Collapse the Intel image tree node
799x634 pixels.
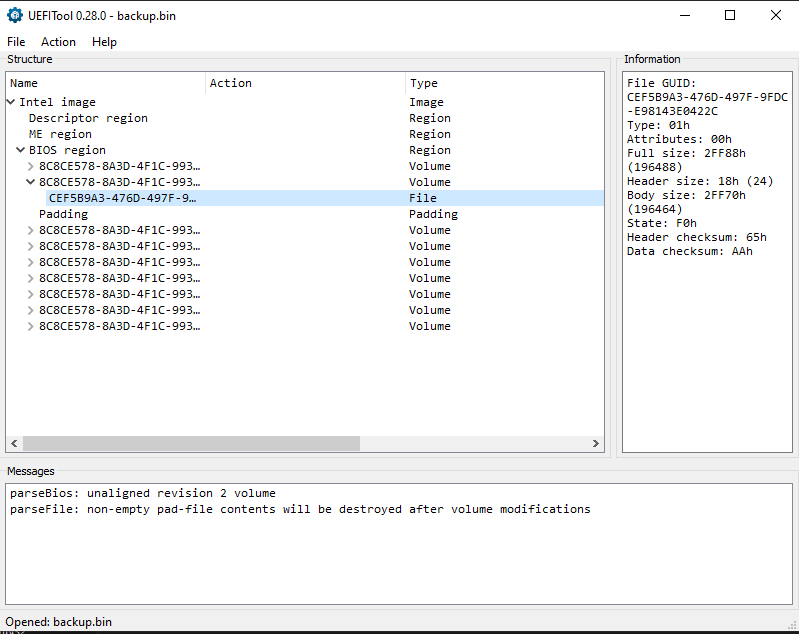[11, 102]
